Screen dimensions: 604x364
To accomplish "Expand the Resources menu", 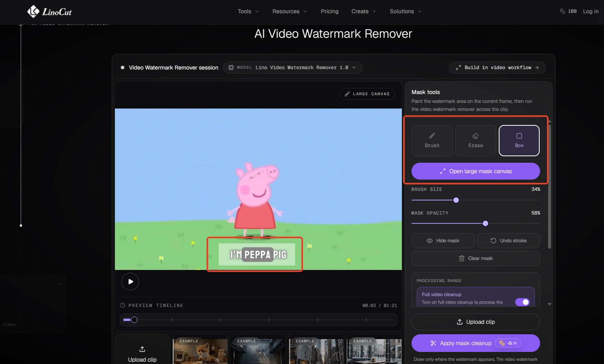I will 289,11.
